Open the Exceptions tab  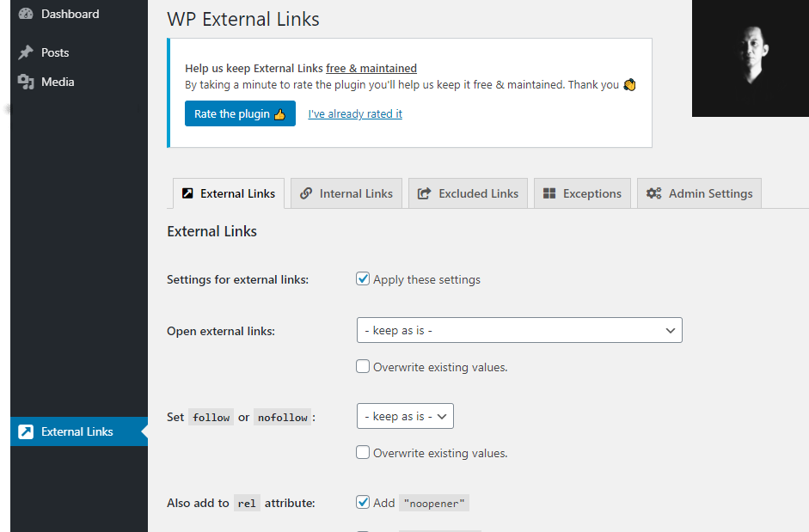click(583, 193)
